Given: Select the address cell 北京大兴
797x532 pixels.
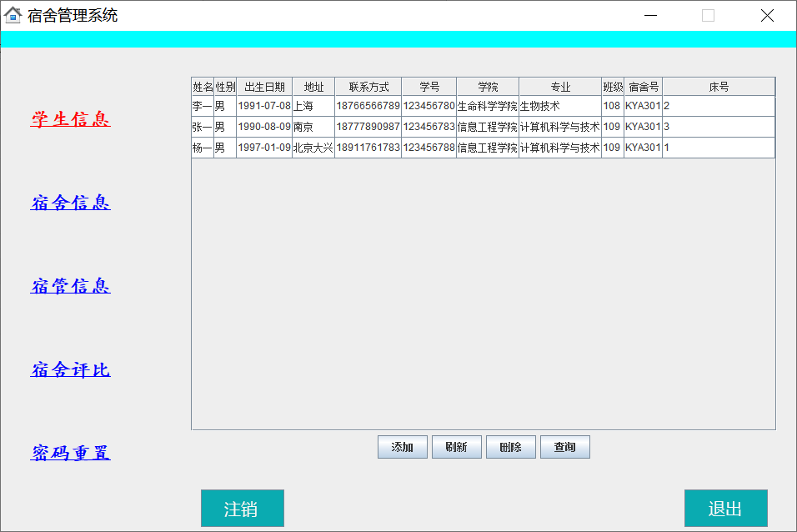Looking at the screenshot, I should click(313, 148).
